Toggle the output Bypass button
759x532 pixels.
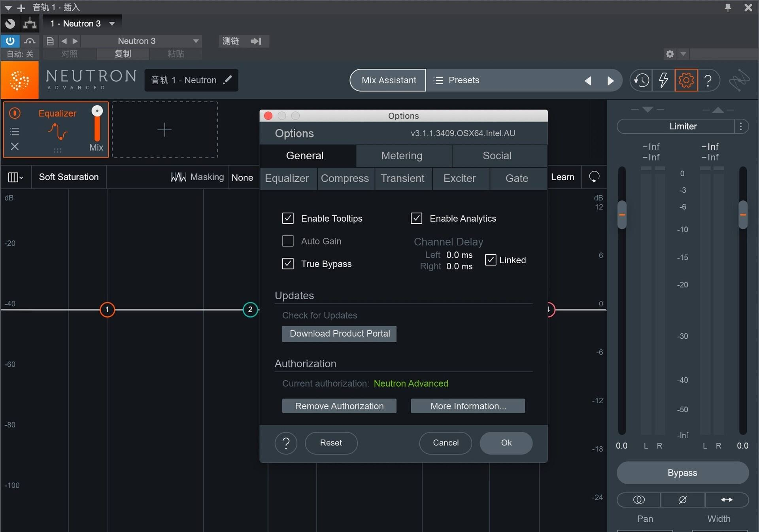point(682,473)
